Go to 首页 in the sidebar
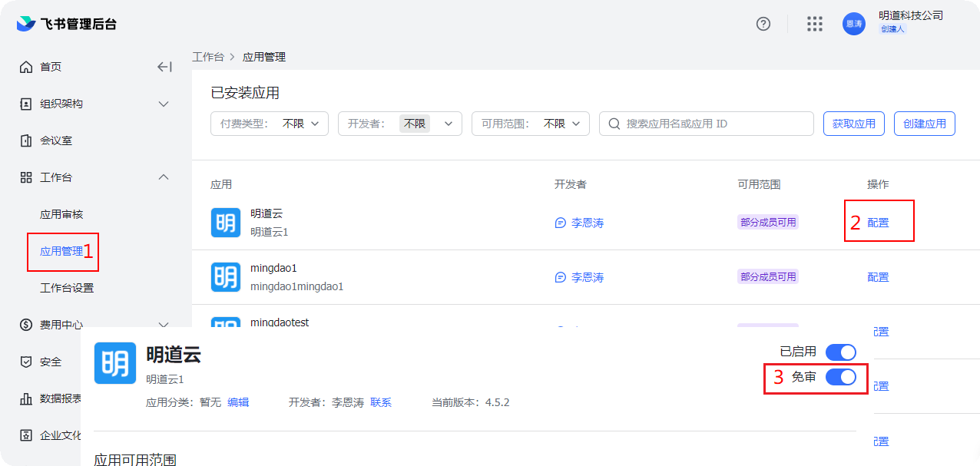The image size is (980, 466). [51, 67]
